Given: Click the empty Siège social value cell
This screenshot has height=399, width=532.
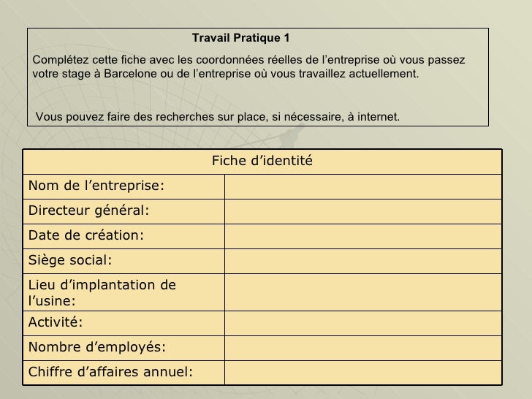Looking at the screenshot, I should coord(363,262).
